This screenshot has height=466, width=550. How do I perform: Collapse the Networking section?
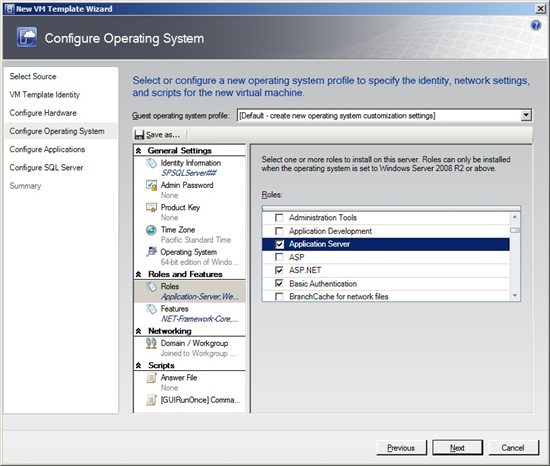[139, 331]
